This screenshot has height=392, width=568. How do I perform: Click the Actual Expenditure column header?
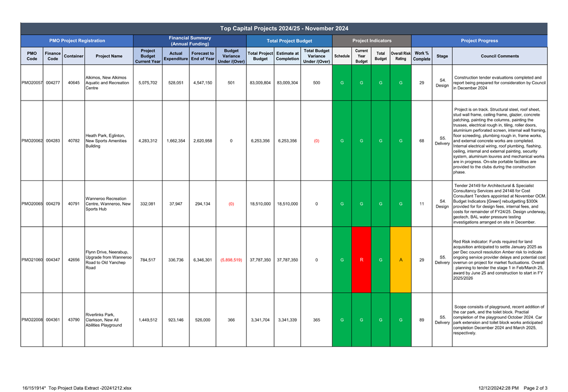click(x=175, y=56)
